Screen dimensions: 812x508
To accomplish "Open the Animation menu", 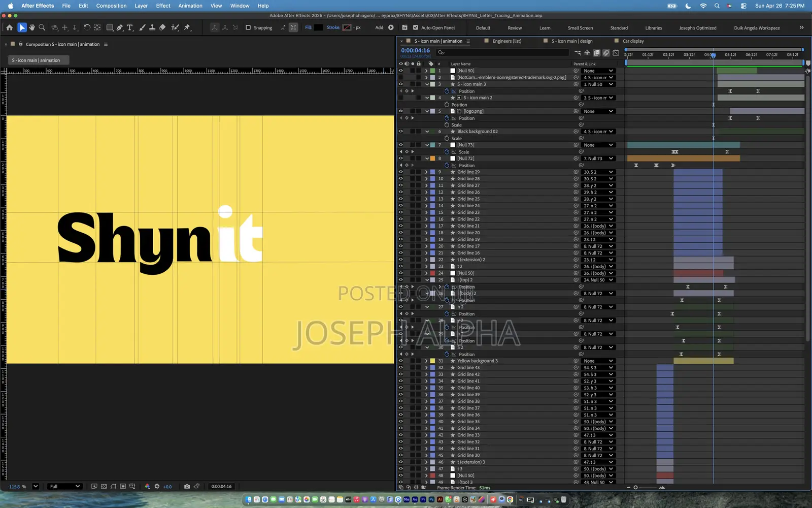I will pos(190,6).
